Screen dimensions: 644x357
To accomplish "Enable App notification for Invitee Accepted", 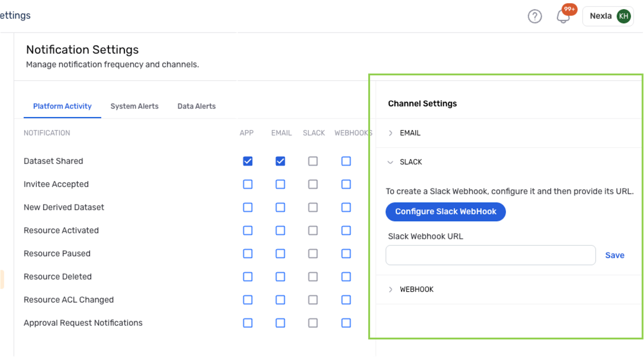I will pyautogui.click(x=248, y=184).
